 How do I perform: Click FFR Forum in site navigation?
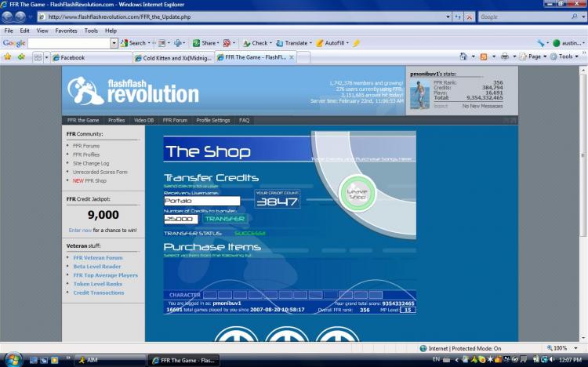coord(175,121)
